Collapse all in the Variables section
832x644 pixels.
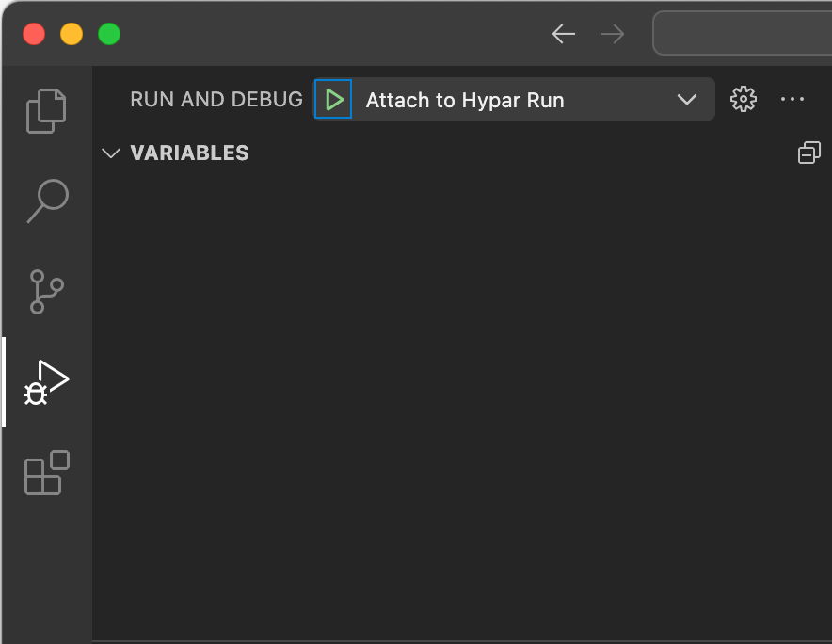808,153
